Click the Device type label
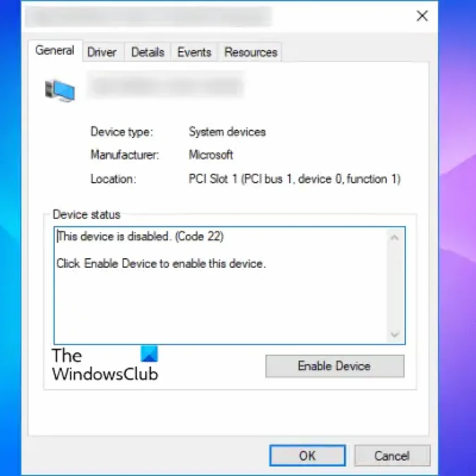This screenshot has width=476, height=476. click(x=122, y=132)
